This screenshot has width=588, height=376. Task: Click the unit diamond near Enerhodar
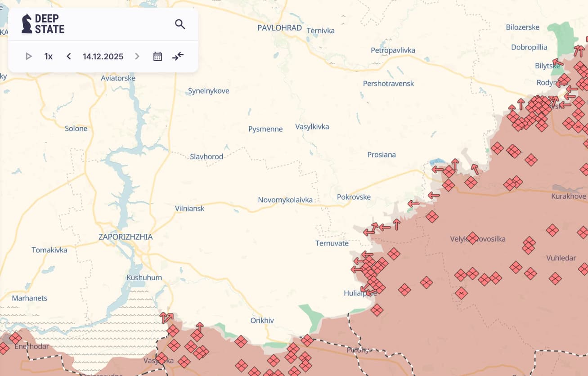click(15, 338)
